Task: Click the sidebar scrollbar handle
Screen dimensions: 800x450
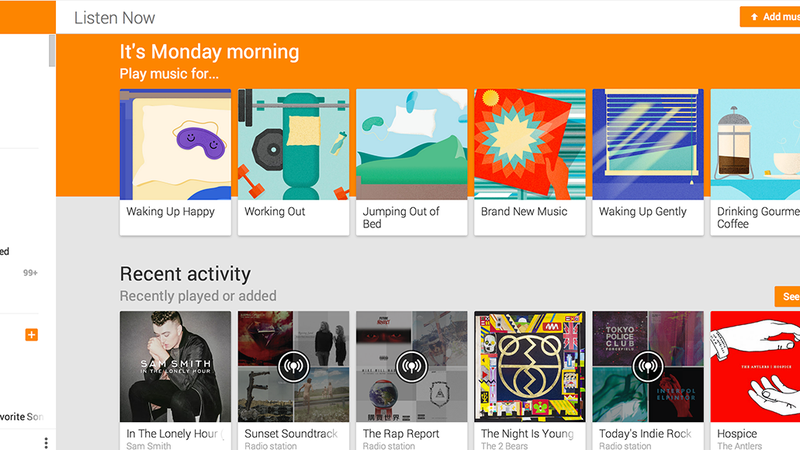Action: click(52, 51)
